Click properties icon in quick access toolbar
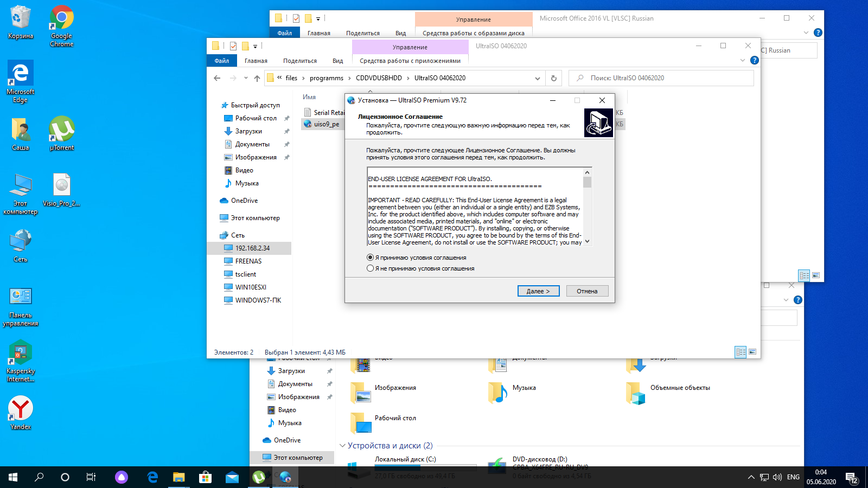The height and width of the screenshot is (488, 868). pos(233,46)
